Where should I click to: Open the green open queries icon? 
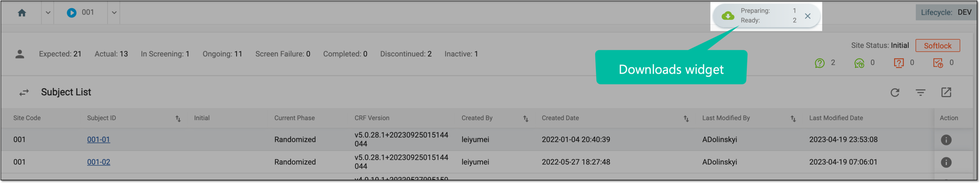point(820,63)
